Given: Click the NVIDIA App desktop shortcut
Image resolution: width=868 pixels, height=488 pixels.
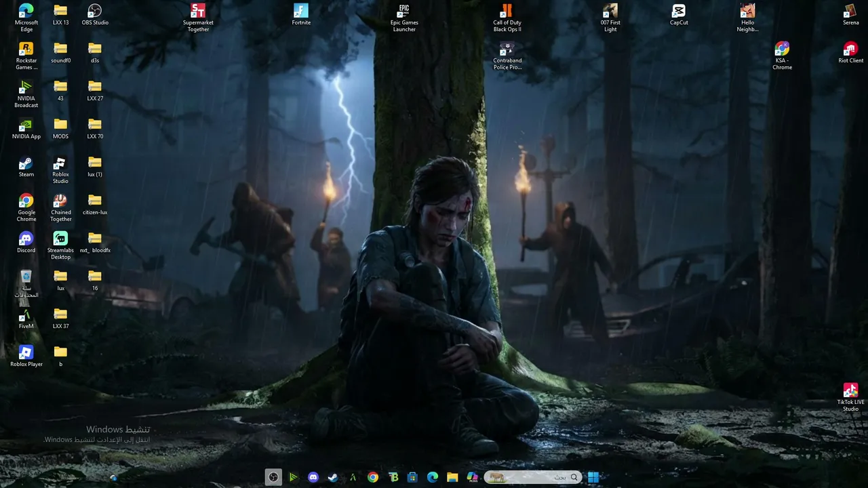Looking at the screenshot, I should [26, 128].
